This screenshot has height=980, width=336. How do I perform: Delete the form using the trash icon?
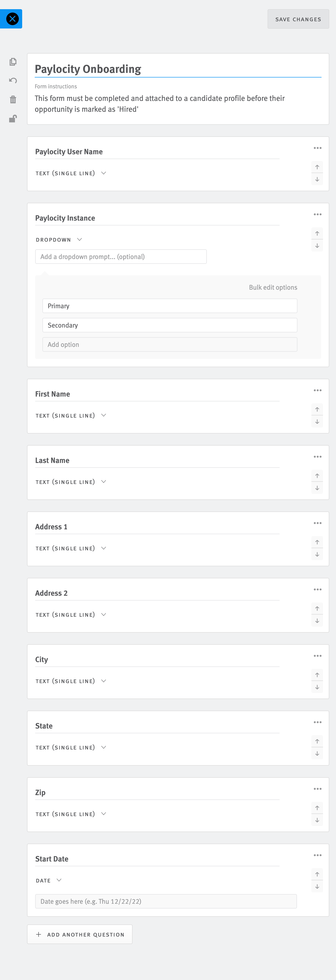point(13,99)
